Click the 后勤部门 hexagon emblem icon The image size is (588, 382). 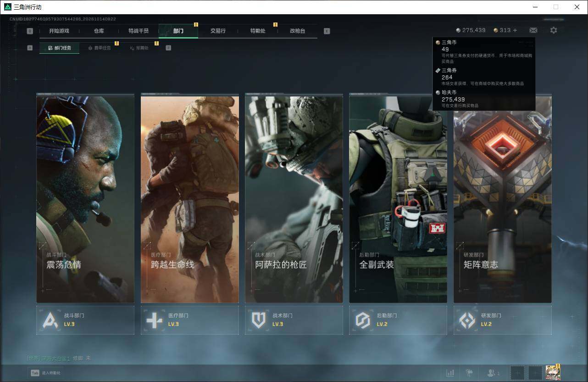coord(363,320)
